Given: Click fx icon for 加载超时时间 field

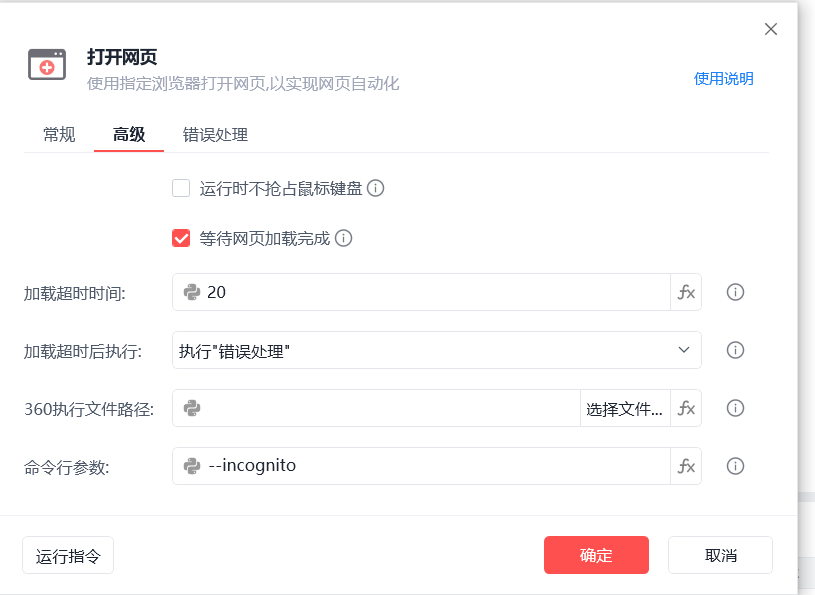Looking at the screenshot, I should 686,292.
